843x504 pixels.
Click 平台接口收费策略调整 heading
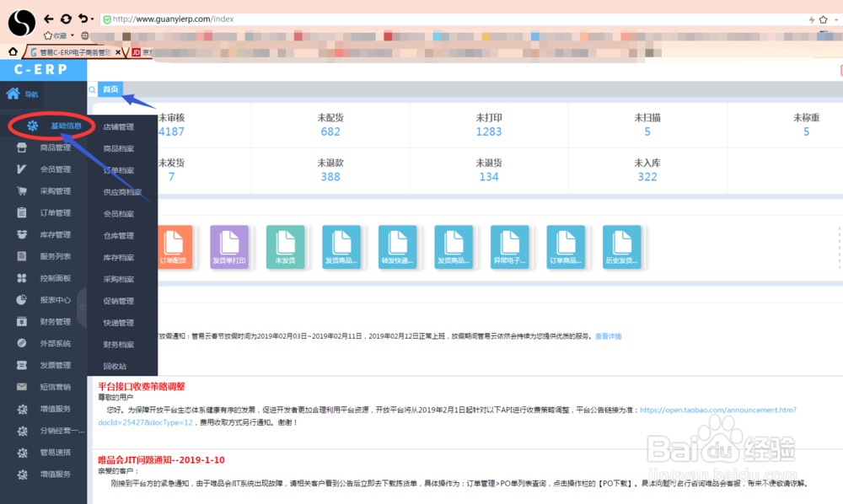click(142, 386)
